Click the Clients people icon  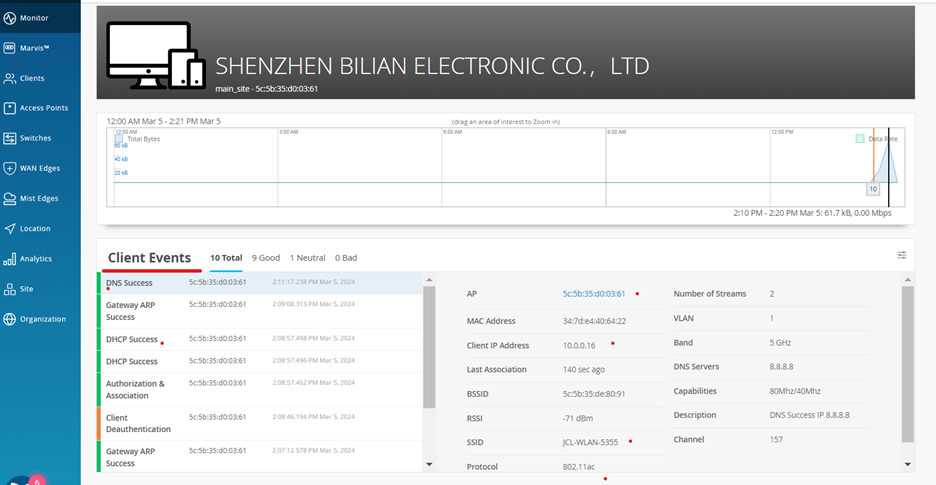[x=10, y=78]
